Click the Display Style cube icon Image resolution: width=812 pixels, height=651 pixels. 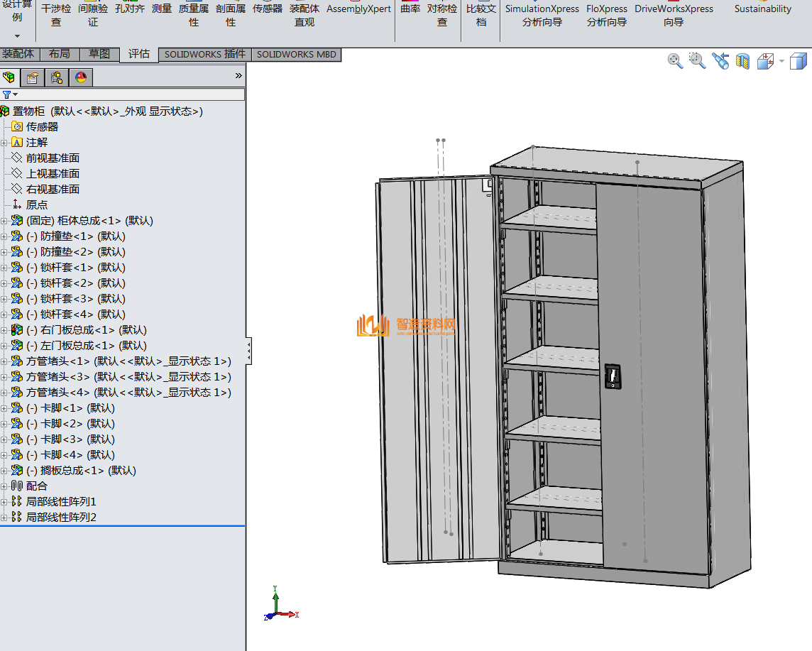point(799,61)
